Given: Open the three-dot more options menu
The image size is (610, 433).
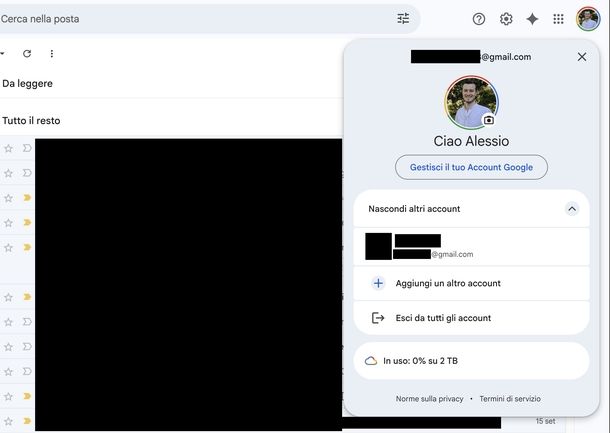Looking at the screenshot, I should (x=52, y=53).
